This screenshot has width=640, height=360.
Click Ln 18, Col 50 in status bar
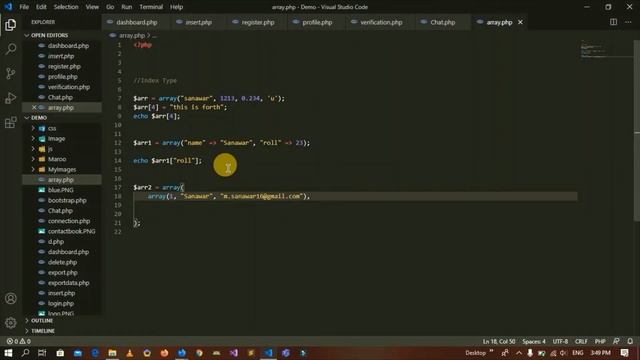pos(499,341)
